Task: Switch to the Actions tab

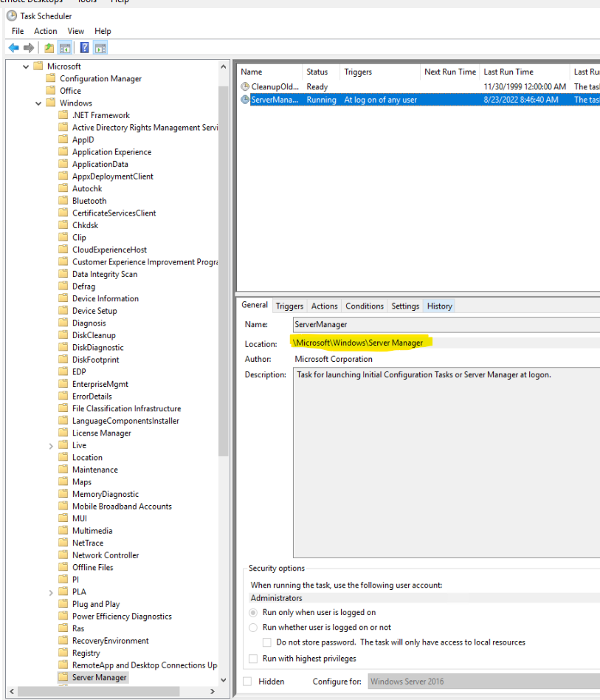Action: (324, 306)
